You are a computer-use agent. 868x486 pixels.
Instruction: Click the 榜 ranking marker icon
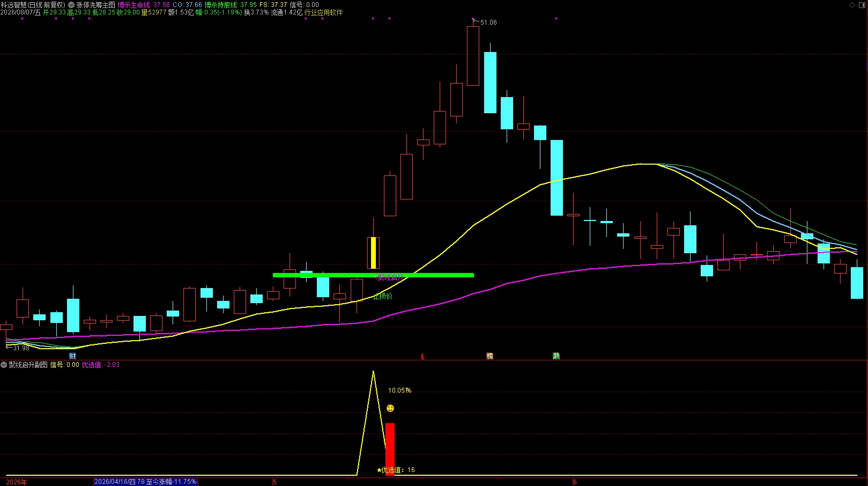pyautogui.click(x=489, y=356)
